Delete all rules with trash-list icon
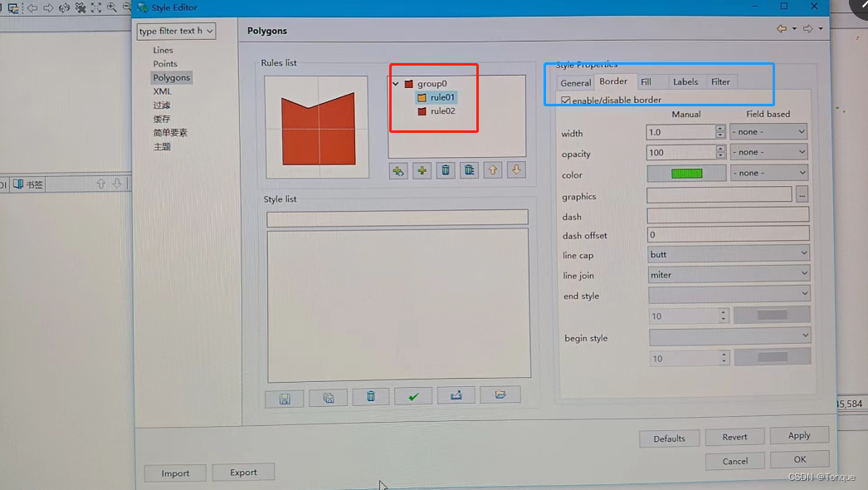 [470, 170]
